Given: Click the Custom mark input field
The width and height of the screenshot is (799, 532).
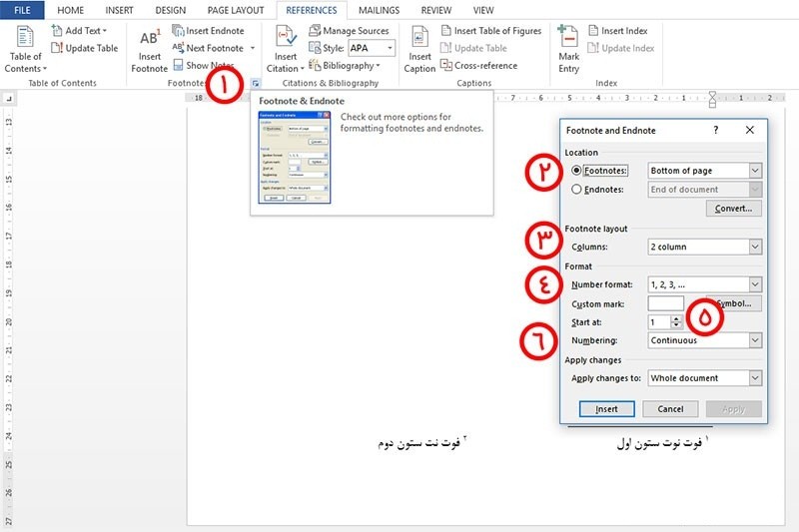Looking at the screenshot, I should click(665, 303).
